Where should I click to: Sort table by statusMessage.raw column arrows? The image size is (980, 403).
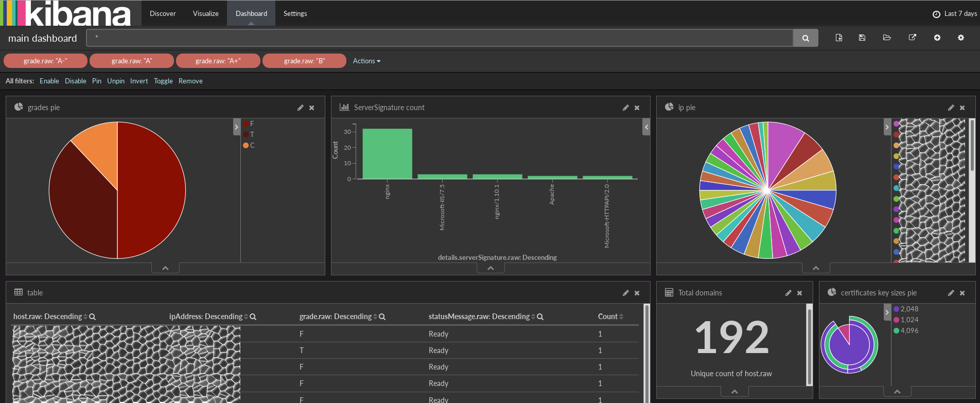click(533, 317)
